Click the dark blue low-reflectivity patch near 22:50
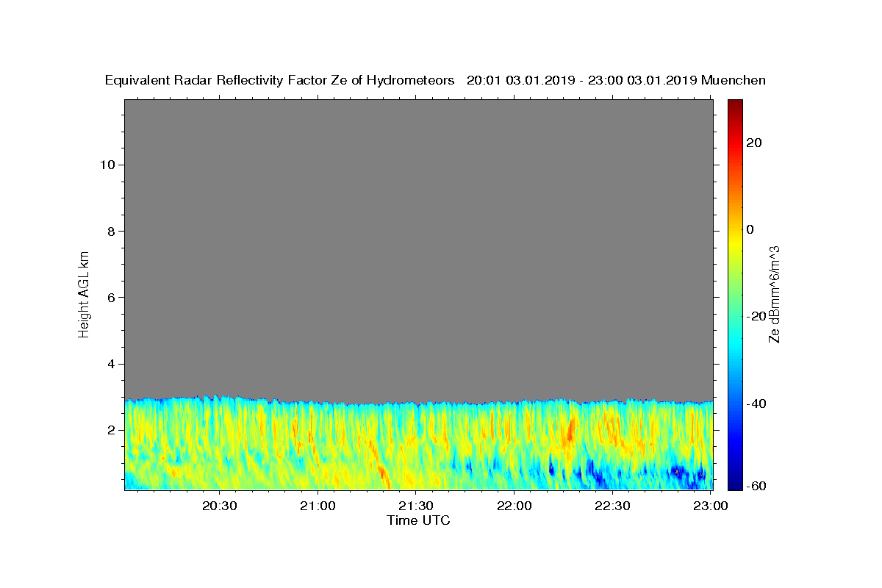 tap(681, 472)
